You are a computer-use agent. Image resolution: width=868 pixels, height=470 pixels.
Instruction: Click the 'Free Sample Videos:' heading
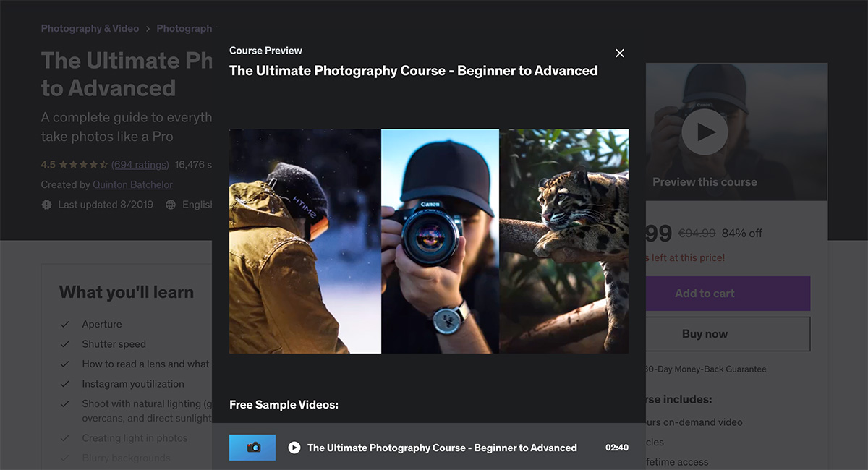pos(284,405)
